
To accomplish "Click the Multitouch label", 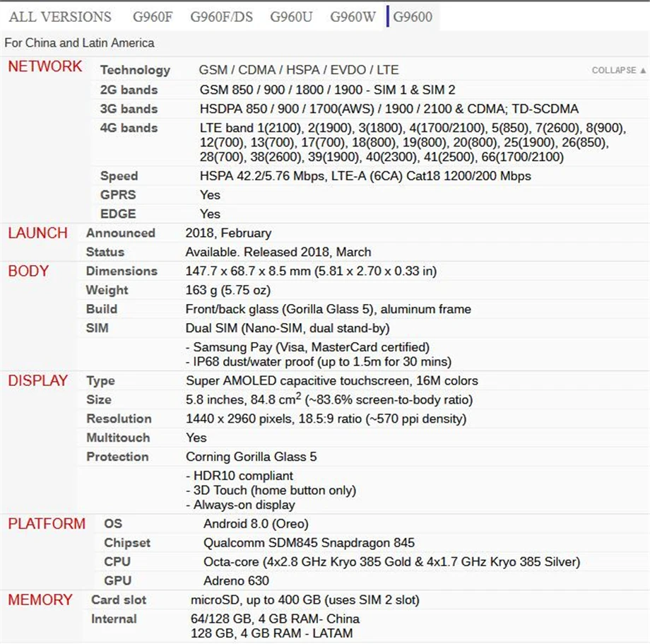I will [x=118, y=438].
